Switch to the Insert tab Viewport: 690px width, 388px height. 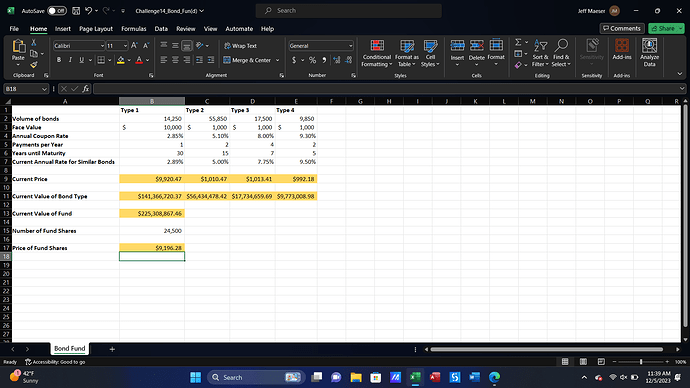pos(62,29)
